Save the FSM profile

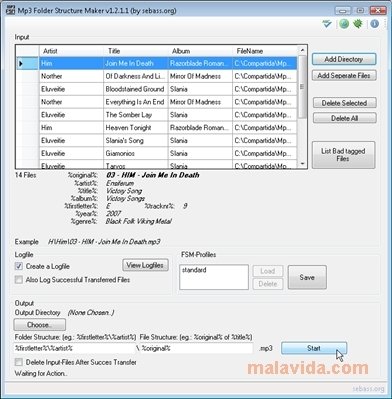coord(307,277)
